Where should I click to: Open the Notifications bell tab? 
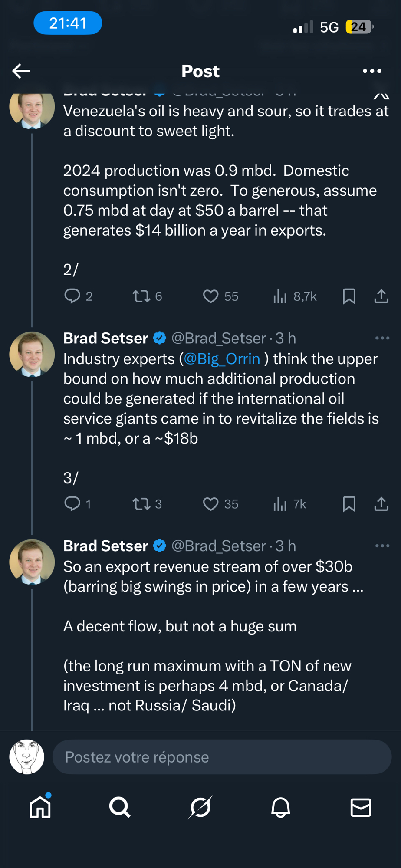pyautogui.click(x=280, y=807)
